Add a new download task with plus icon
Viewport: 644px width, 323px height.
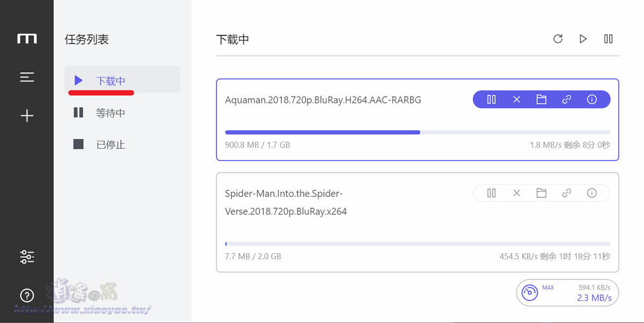27,116
